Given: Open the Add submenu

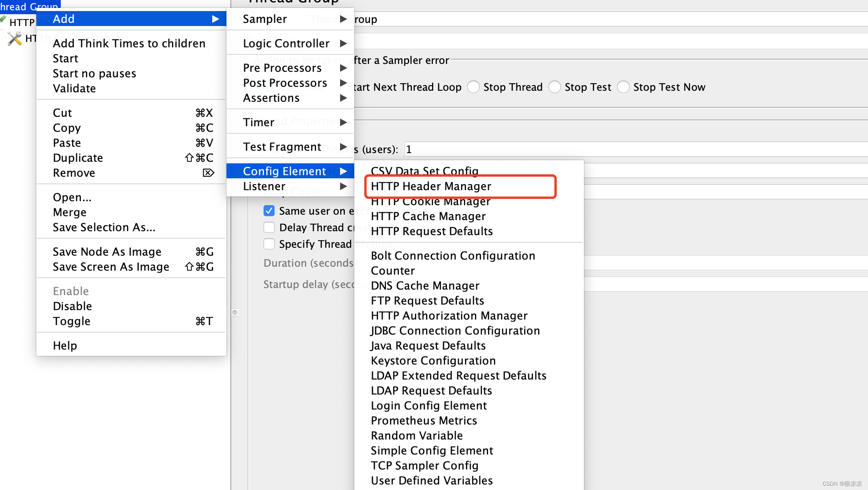Looking at the screenshot, I should [131, 19].
